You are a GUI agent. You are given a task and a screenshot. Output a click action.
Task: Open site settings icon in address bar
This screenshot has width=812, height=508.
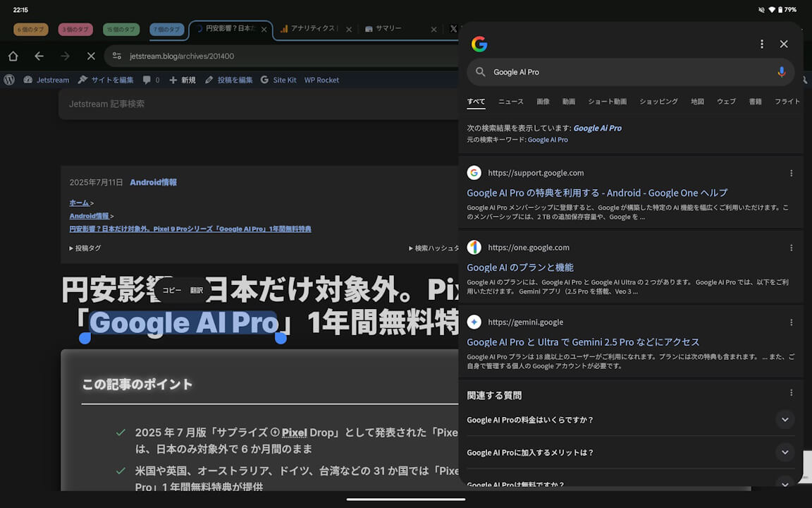click(117, 56)
